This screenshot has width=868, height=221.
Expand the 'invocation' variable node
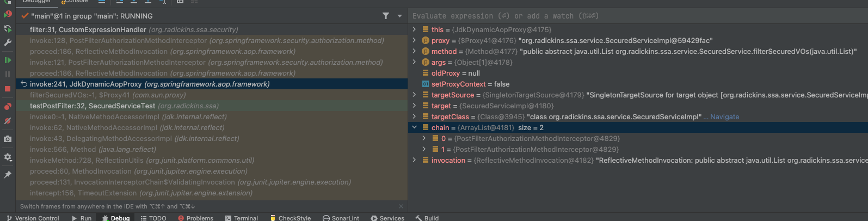pyautogui.click(x=414, y=160)
